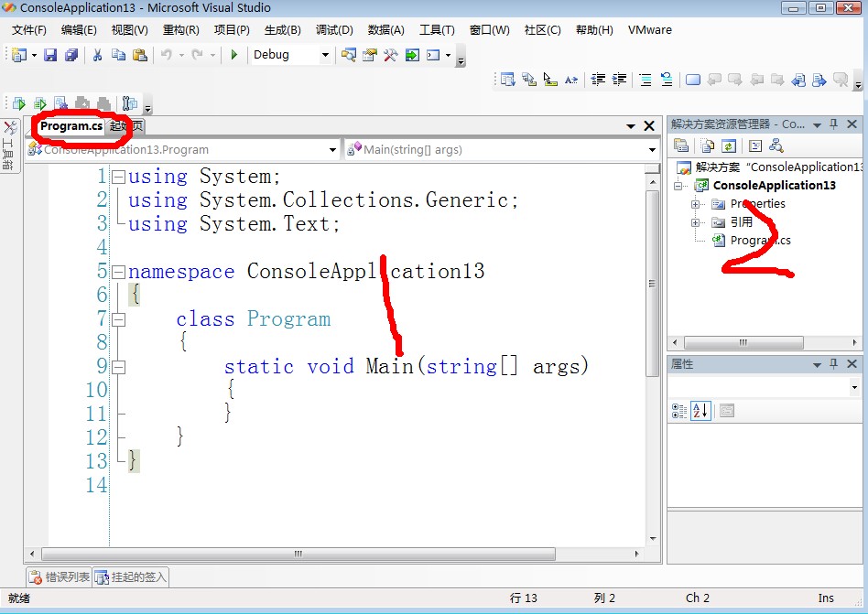
Task: Click the Cut scissors icon
Action: click(97, 55)
